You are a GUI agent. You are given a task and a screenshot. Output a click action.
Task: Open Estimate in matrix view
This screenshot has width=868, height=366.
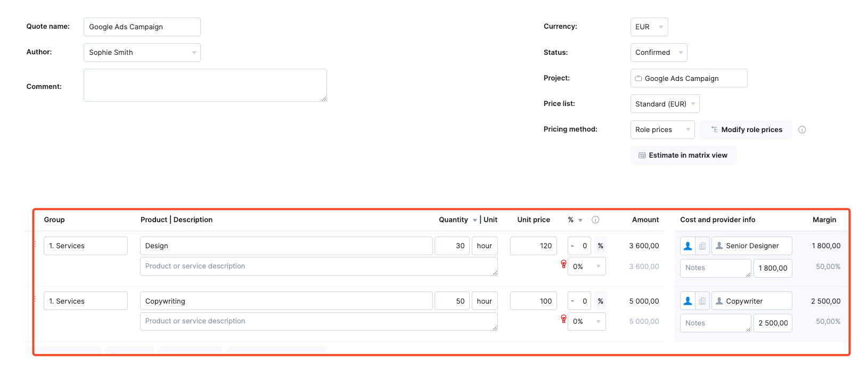click(x=683, y=155)
